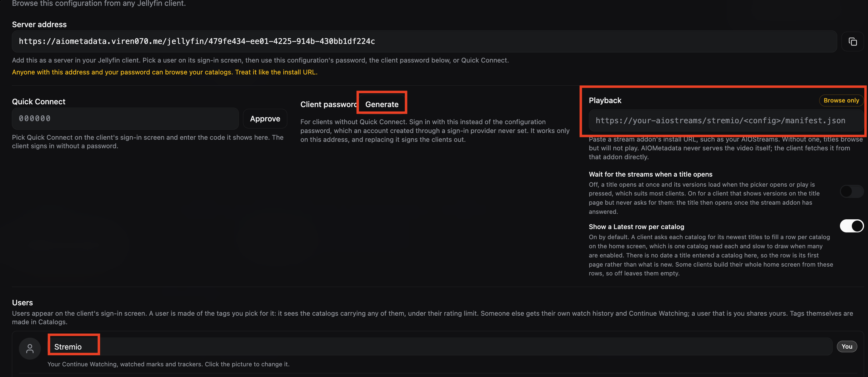Viewport: 868px width, 377px height.
Task: Click the Browse only badge
Action: tap(841, 100)
